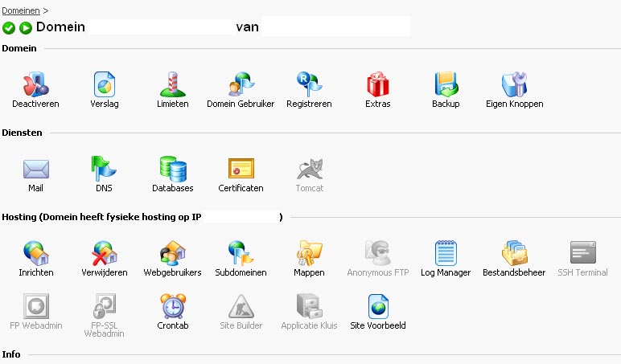
Task: Open the Verslag report icon
Action: click(104, 84)
